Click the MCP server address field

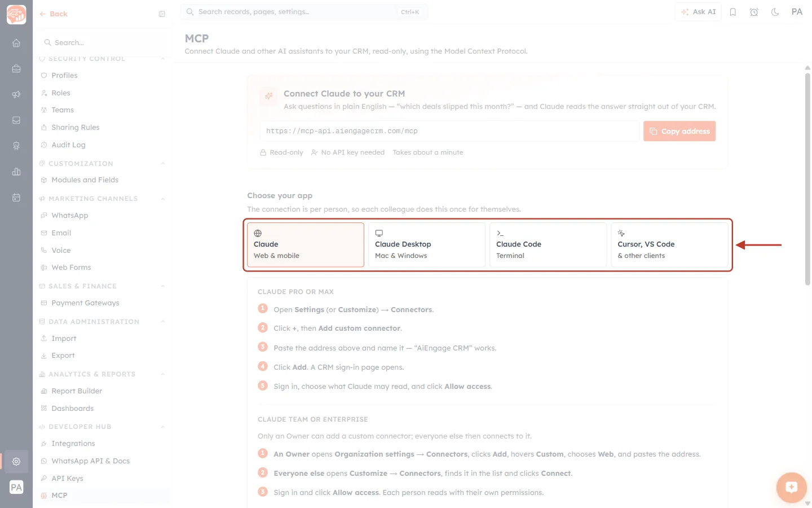(x=449, y=131)
